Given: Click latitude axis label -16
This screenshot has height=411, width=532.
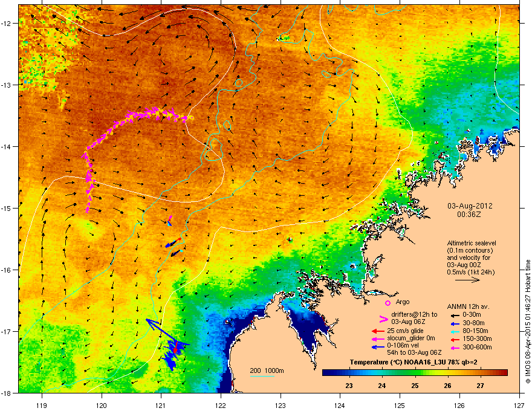Looking at the screenshot, I should (7, 270).
